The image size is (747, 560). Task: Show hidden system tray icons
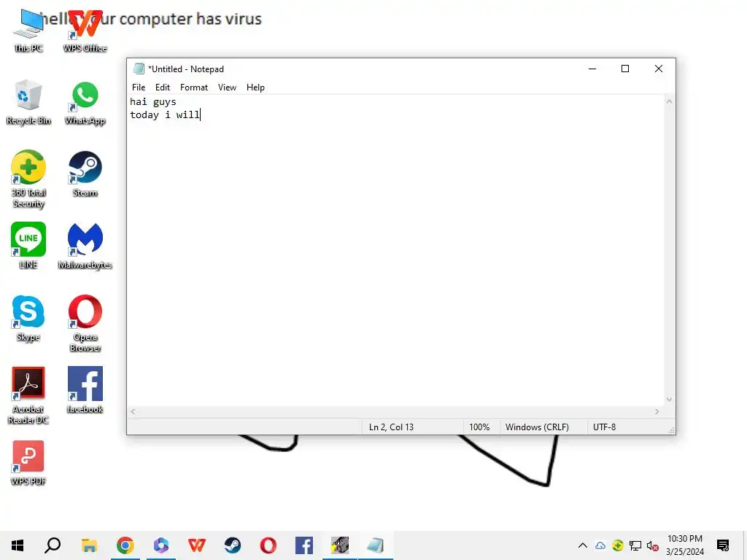(582, 545)
